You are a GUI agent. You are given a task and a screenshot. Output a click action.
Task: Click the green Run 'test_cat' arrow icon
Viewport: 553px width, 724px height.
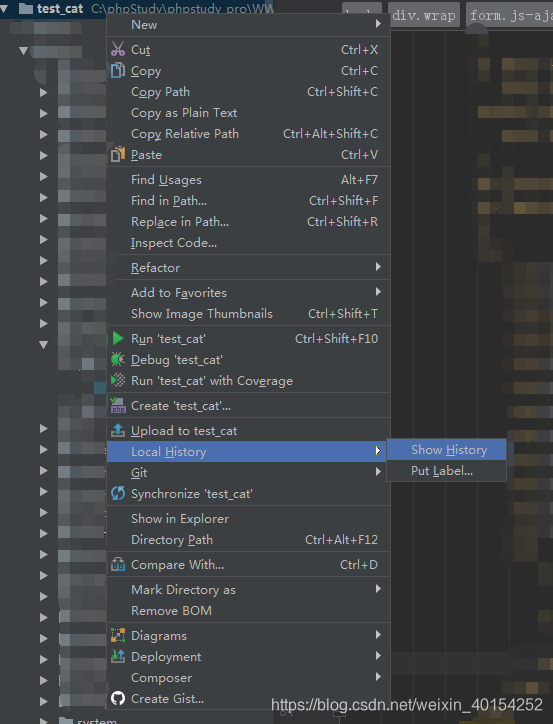coord(118,338)
